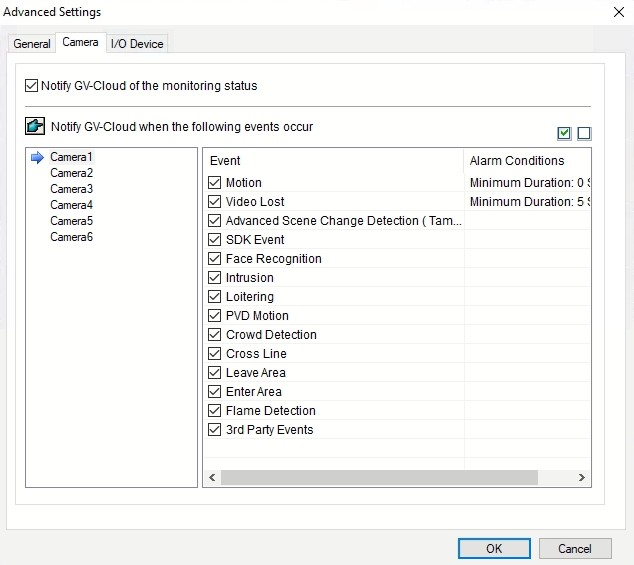634x565 pixels.
Task: Click the Alarm Conditions column header
Action: [517, 161]
